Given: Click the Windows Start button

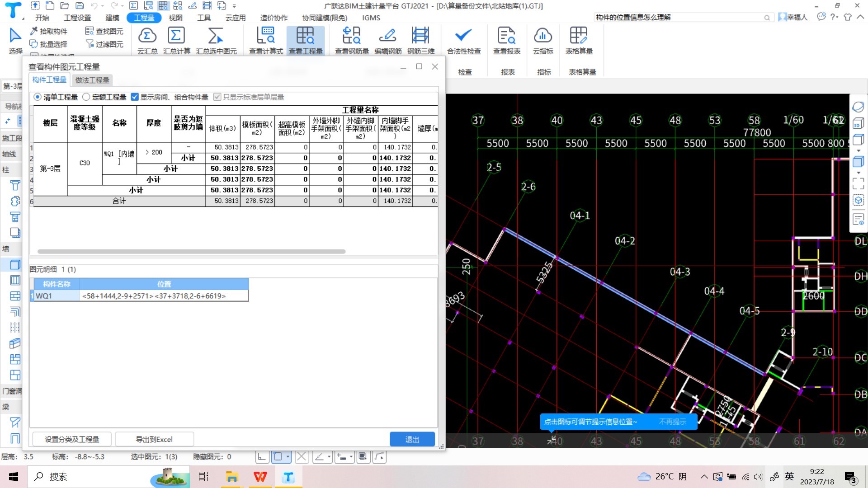Looking at the screenshot, I should pos(14,477).
